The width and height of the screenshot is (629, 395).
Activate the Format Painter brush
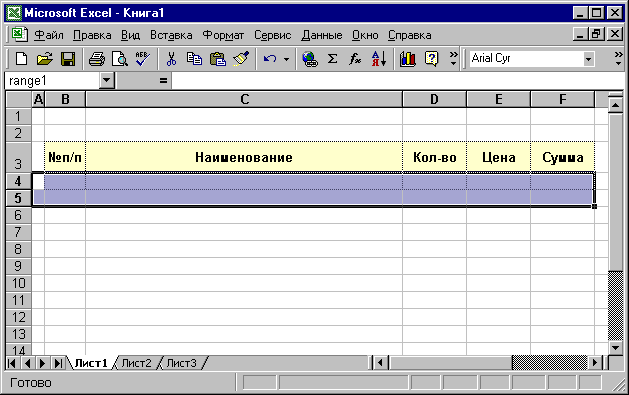(x=241, y=59)
